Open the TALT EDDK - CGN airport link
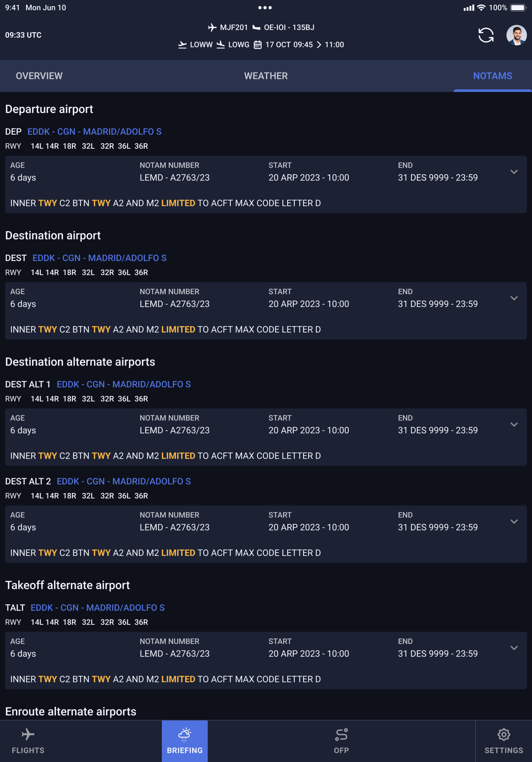This screenshot has width=532, height=762. [98, 608]
